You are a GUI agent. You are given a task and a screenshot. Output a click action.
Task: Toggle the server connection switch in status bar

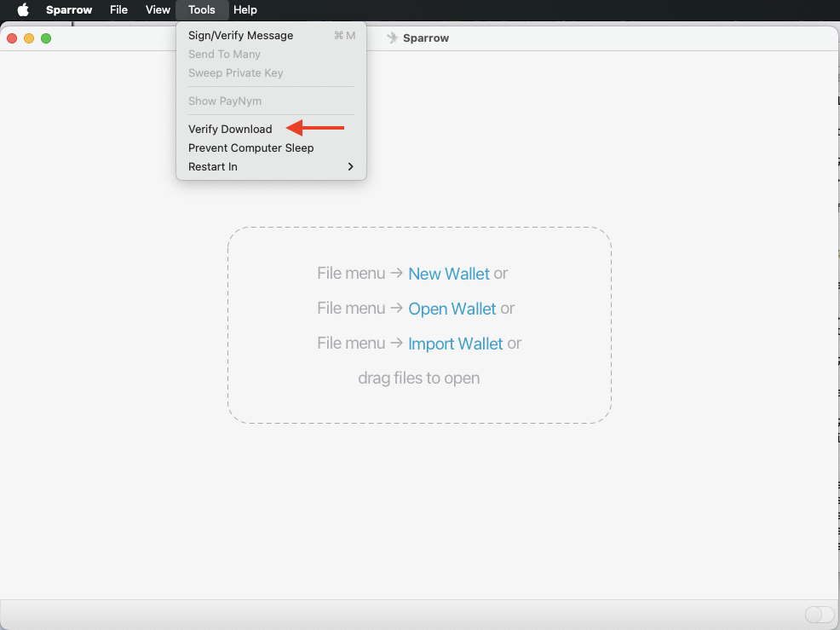(819, 615)
